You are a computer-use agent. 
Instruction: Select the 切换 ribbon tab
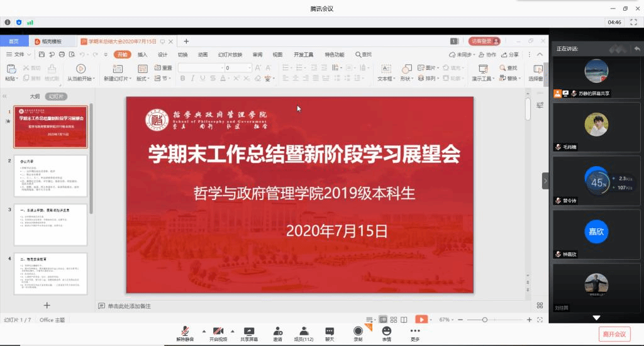pos(183,54)
